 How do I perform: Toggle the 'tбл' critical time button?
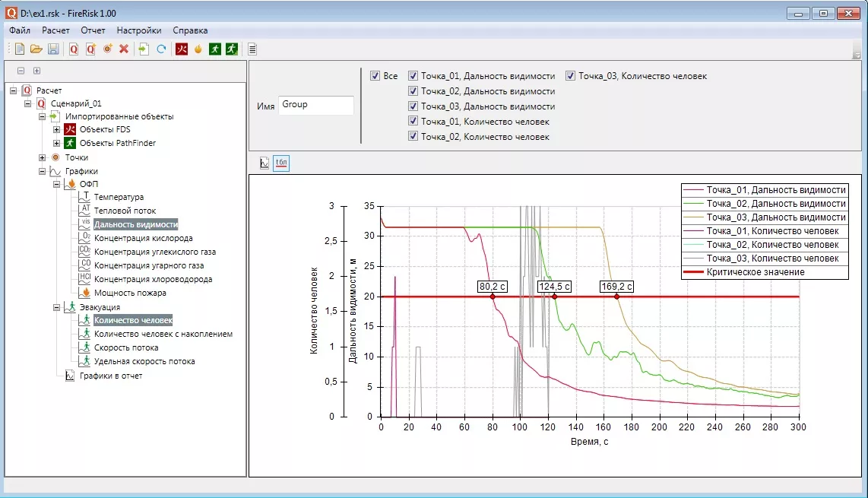pos(281,162)
